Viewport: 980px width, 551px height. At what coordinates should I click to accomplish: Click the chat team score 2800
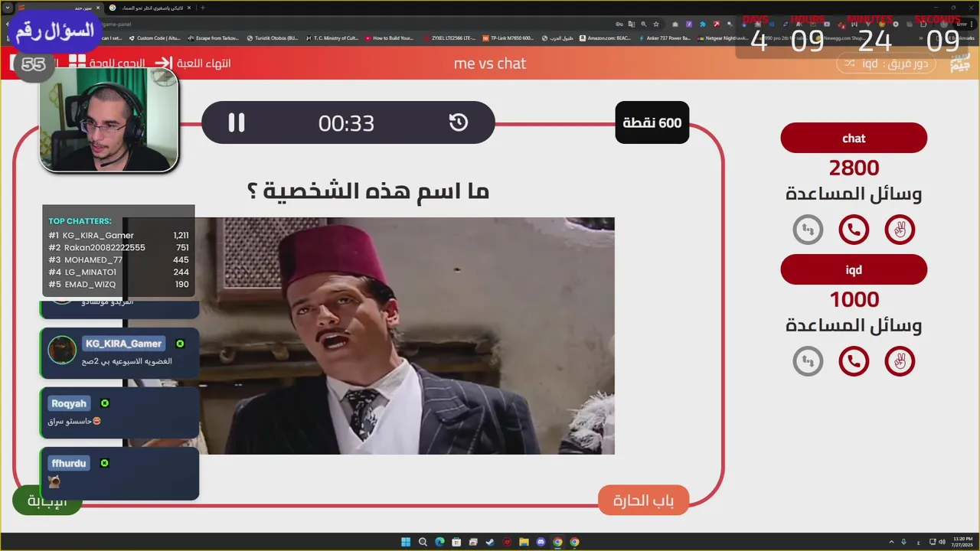pyautogui.click(x=854, y=168)
